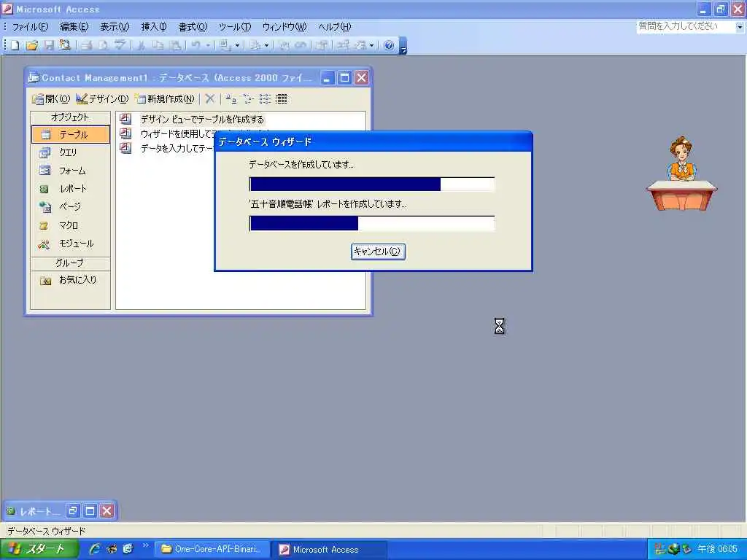Image resolution: width=747 pixels, height=560 pixels.
Task: Select テーブル in objects list
Action: pos(71,134)
